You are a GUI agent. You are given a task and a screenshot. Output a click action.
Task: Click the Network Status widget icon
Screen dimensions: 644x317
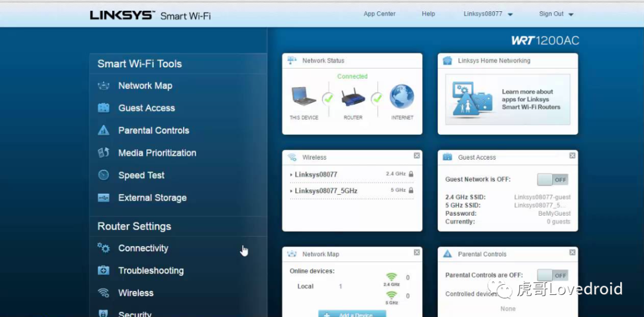coord(292,60)
